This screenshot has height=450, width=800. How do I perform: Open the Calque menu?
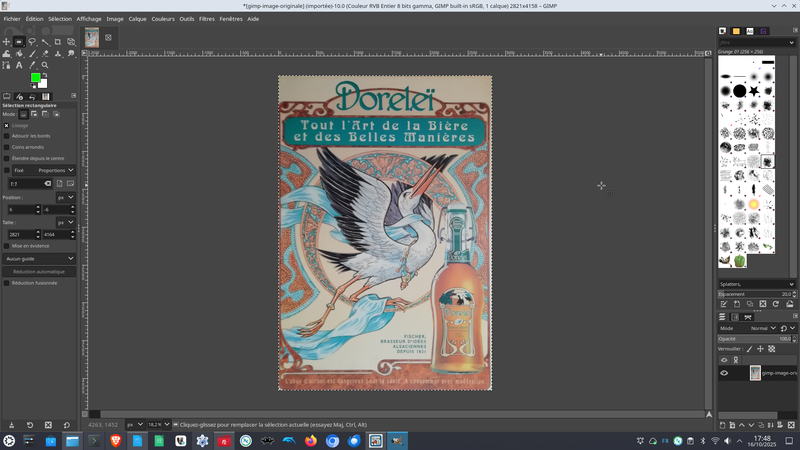[x=137, y=19]
